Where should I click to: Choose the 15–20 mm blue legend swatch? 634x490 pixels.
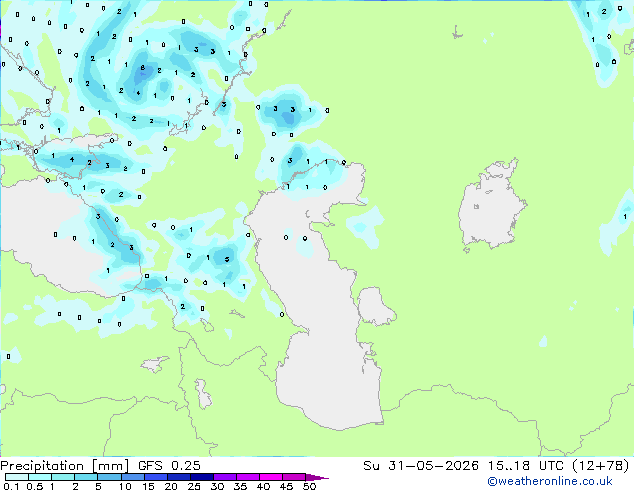pos(156,477)
